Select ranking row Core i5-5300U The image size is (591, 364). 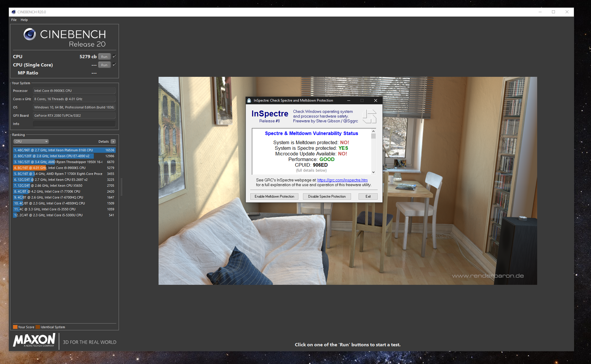64,215
